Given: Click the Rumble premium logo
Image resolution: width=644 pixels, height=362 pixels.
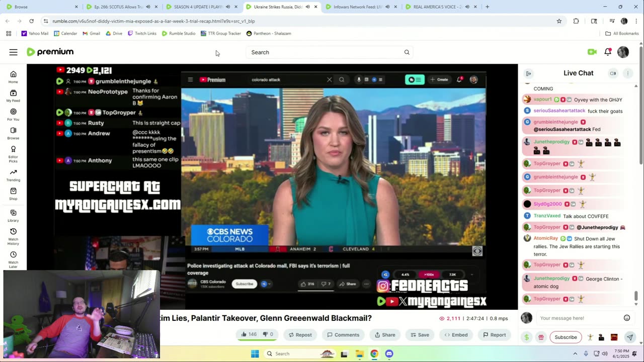Looking at the screenshot, I should point(50,52).
